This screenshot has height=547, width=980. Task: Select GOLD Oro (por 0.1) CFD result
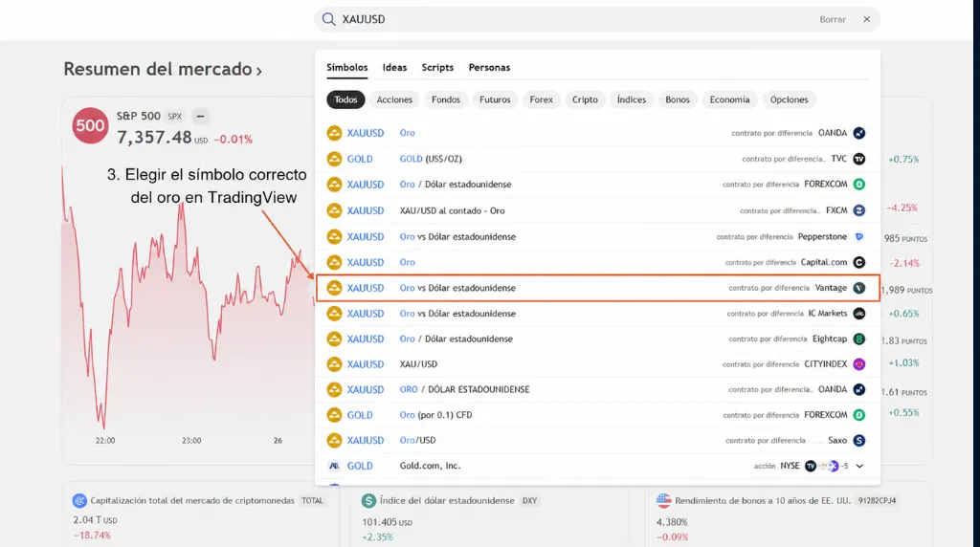pos(597,415)
